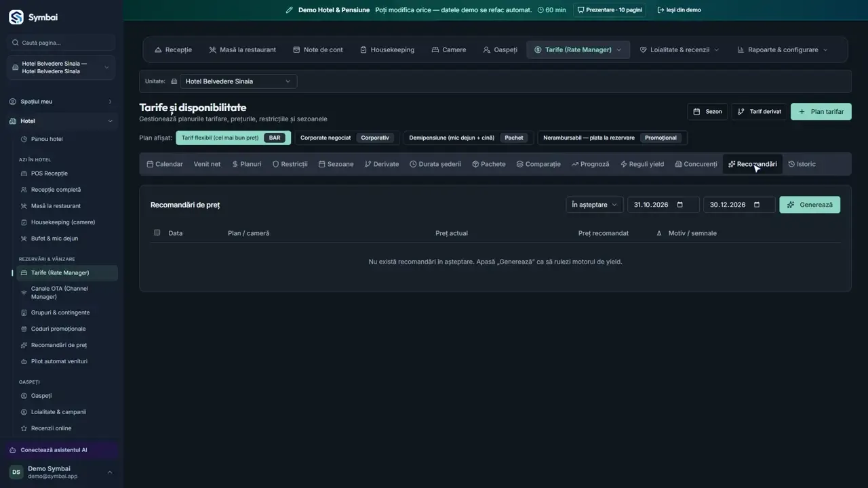The height and width of the screenshot is (488, 868).
Task: Click the Sezon button
Action: pos(707,112)
